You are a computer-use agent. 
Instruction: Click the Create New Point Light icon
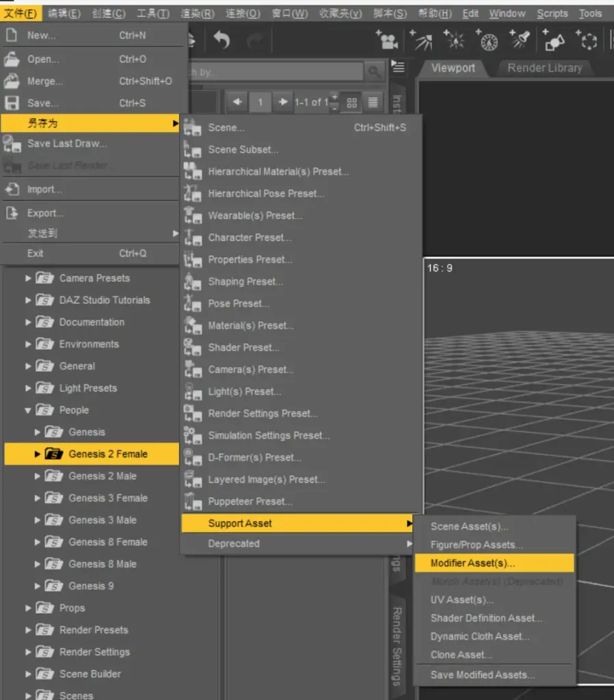click(454, 40)
